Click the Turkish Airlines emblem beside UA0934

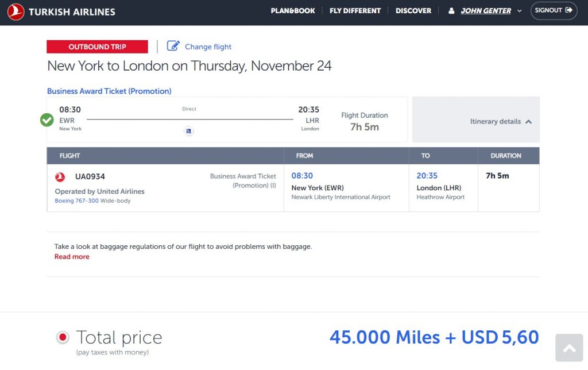61,176
